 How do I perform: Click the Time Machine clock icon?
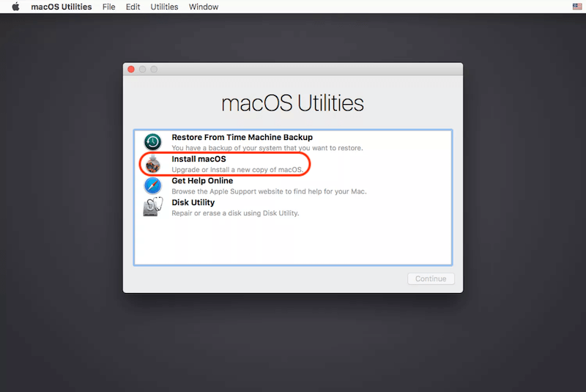pyautogui.click(x=153, y=142)
